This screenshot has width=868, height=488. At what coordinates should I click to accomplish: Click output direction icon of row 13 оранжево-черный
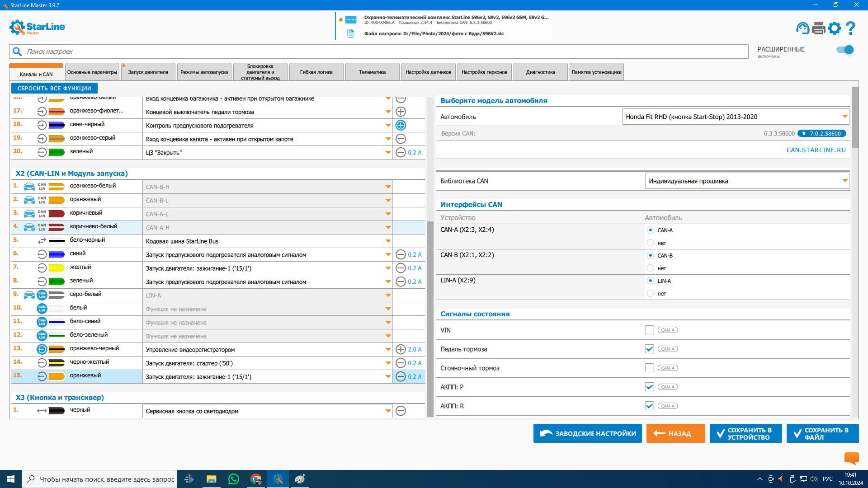pyautogui.click(x=42, y=349)
